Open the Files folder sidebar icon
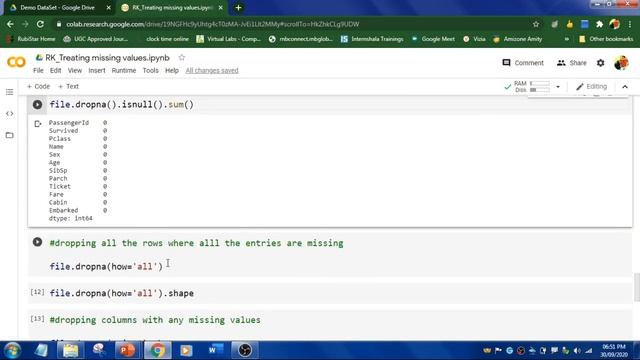The image size is (640, 360). point(9,135)
